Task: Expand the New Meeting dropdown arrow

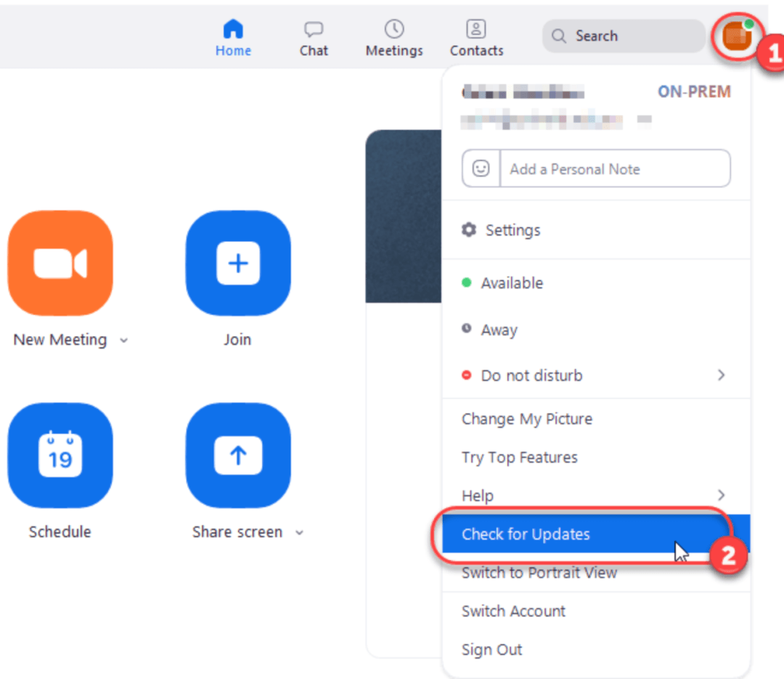Action: pyautogui.click(x=123, y=340)
